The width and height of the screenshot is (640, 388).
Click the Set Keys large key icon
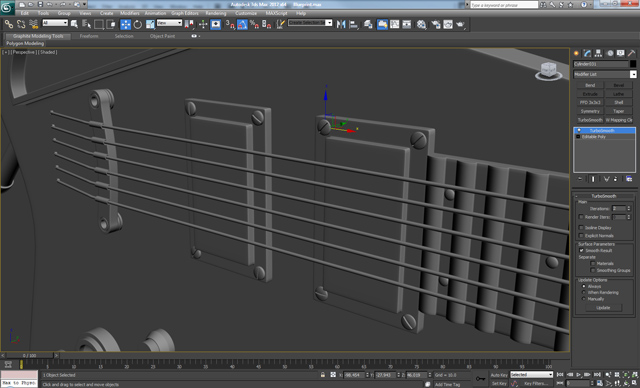(x=480, y=379)
